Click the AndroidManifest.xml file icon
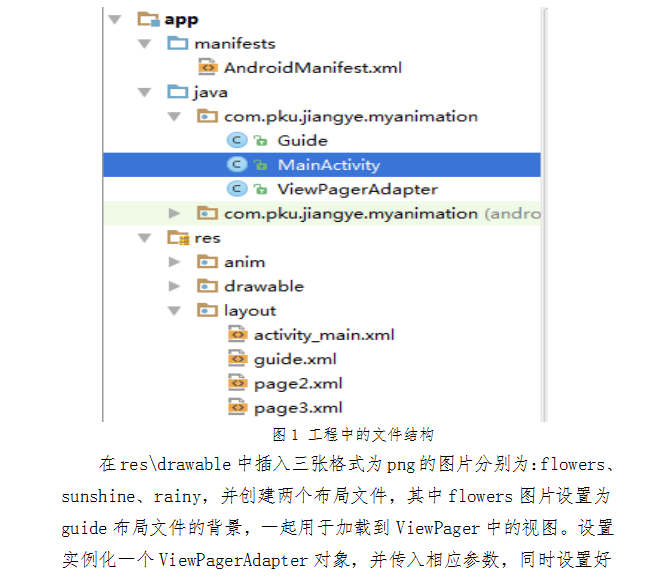Image resolution: width=658 pixels, height=577 pixels. click(207, 68)
